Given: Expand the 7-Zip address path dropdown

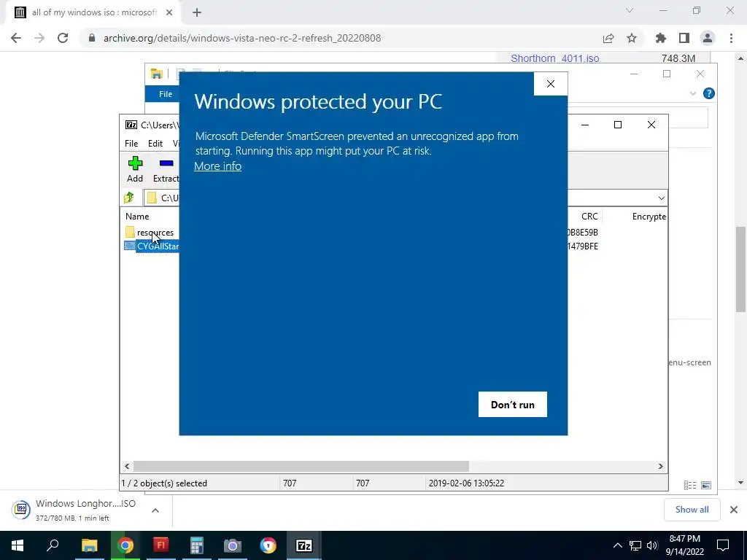Looking at the screenshot, I should 661,198.
